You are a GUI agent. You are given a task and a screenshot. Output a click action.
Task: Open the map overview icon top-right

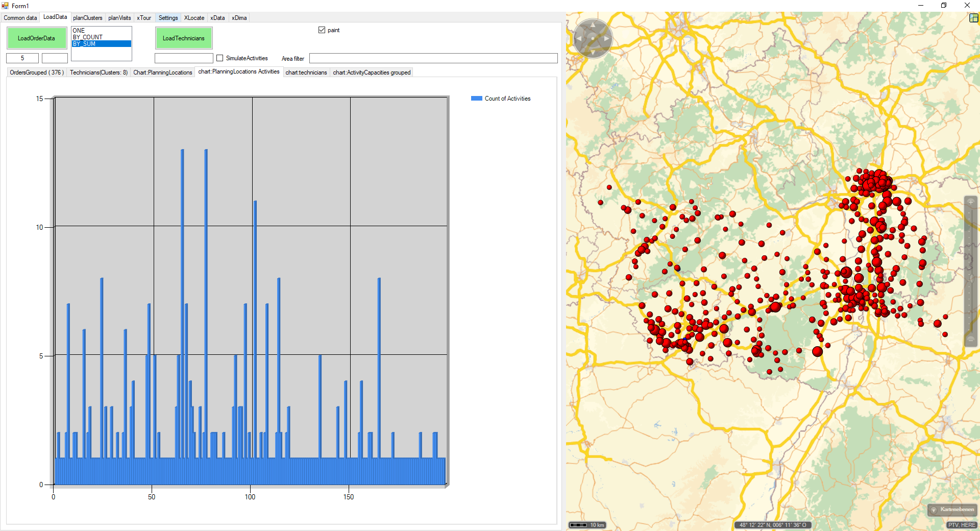coord(973,18)
